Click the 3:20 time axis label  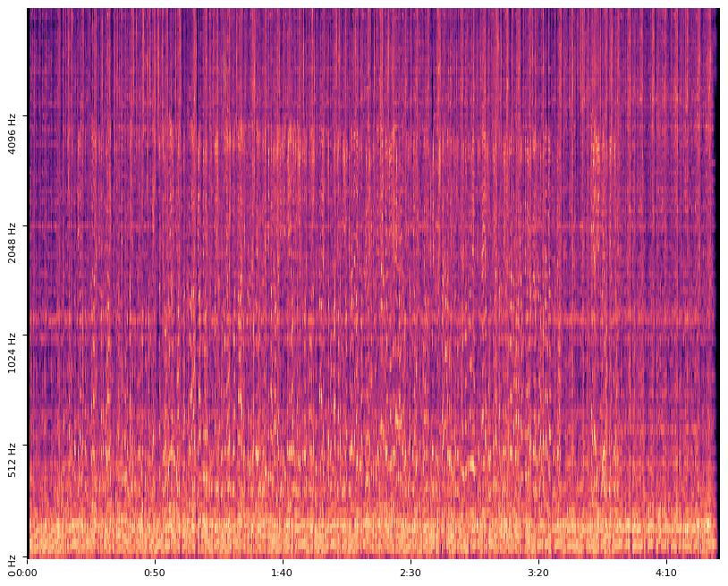[x=538, y=573]
